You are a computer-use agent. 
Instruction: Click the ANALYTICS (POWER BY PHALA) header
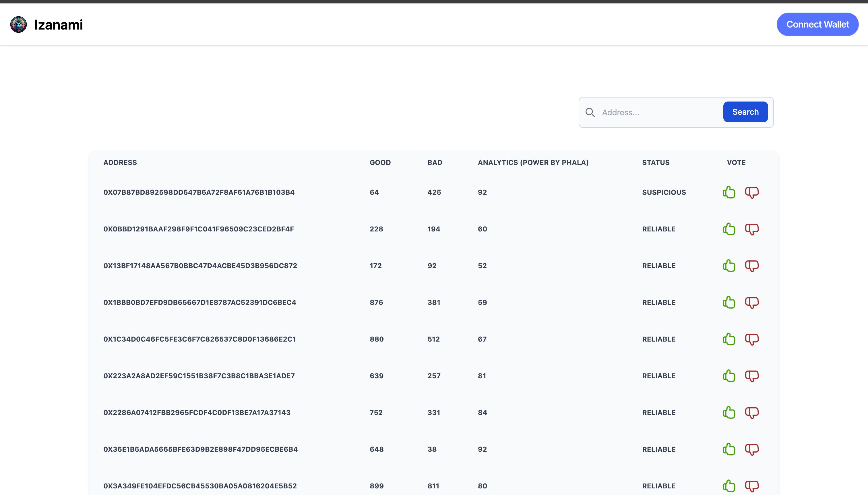pyautogui.click(x=533, y=163)
